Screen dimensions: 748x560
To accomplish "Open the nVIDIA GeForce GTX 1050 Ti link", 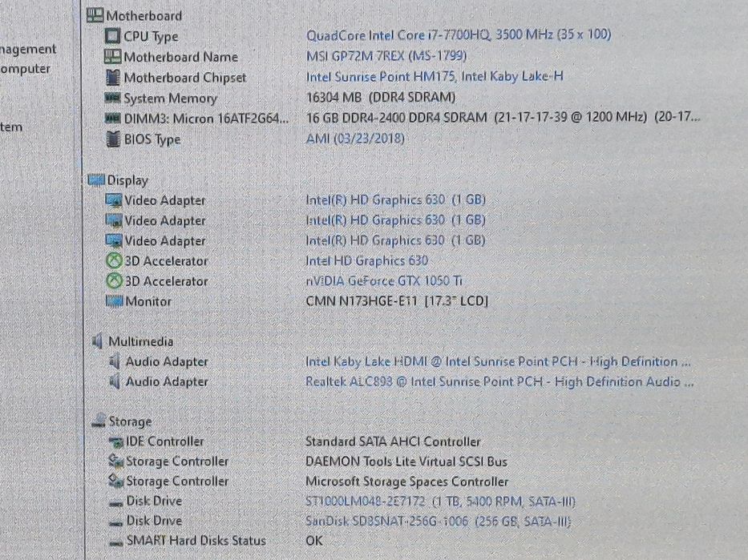I will click(x=384, y=280).
